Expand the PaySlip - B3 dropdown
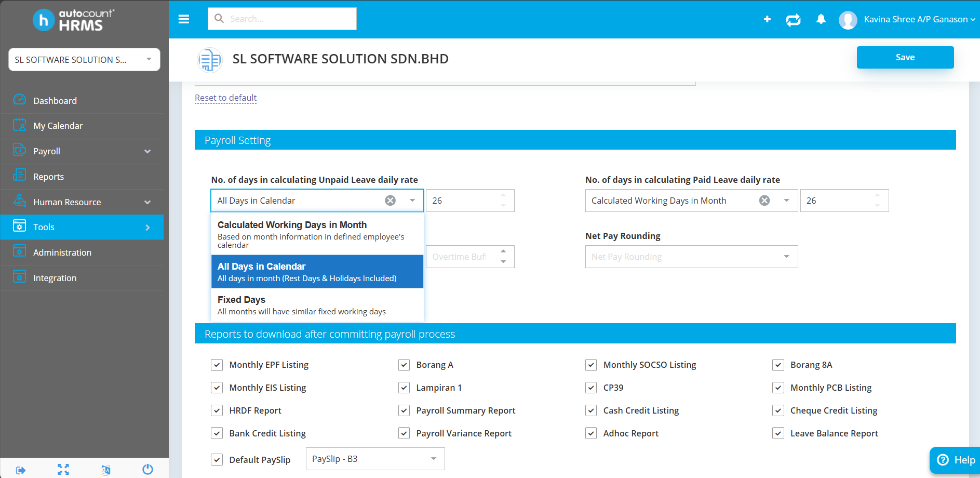980x478 pixels. point(375,459)
